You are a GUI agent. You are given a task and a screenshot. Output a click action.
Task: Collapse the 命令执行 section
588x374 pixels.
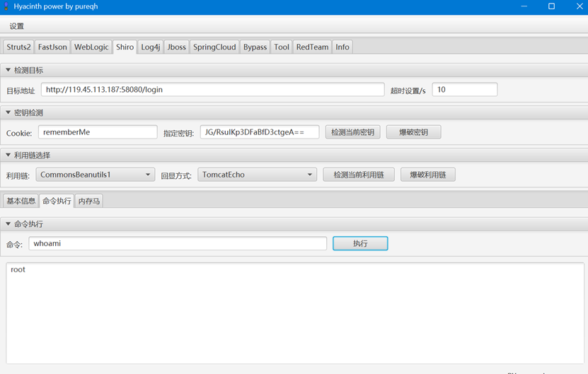click(8, 224)
